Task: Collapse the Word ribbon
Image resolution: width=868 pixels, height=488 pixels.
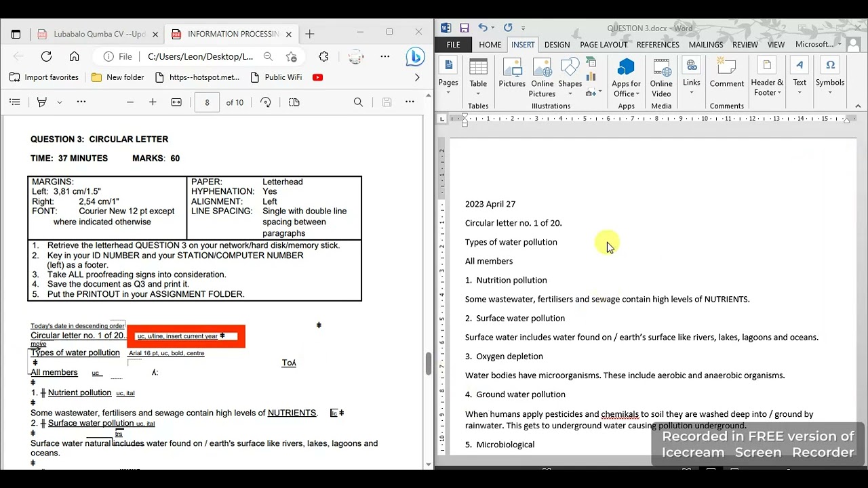Action: [x=858, y=106]
